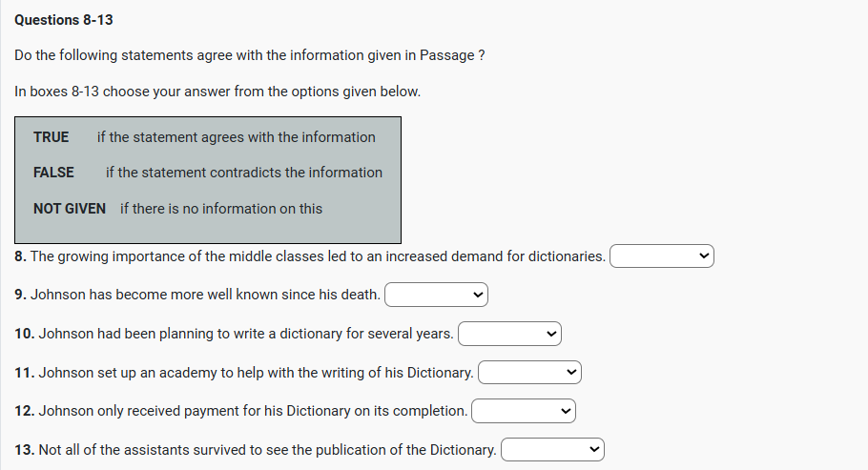Click the bold FALSE label in legend
The image size is (868, 470).
click(53, 173)
